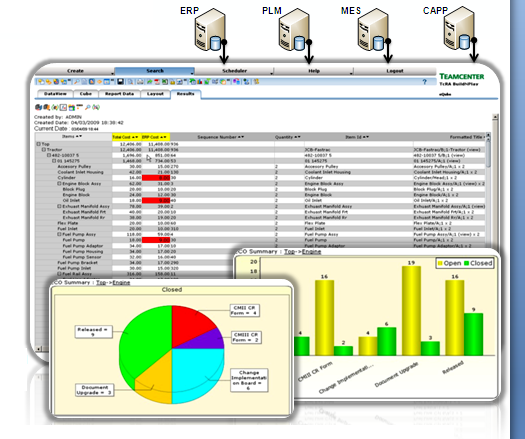Click the Total Cost column header

point(127,137)
